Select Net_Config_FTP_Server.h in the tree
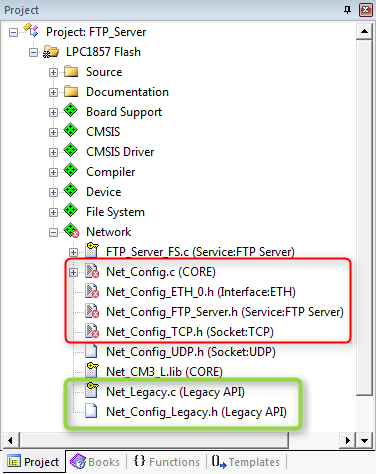 pyautogui.click(x=225, y=312)
